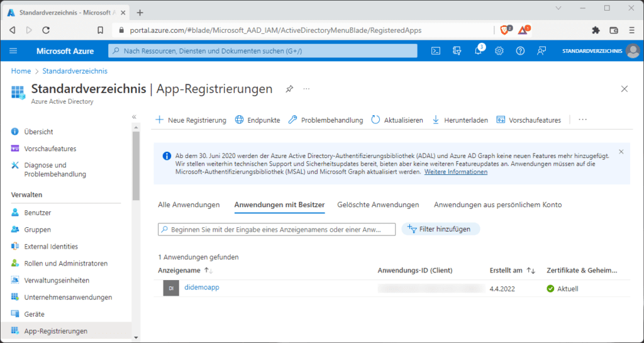644x343 pixels.
Task: Sort by the Anzeigename column
Action: (x=186, y=270)
